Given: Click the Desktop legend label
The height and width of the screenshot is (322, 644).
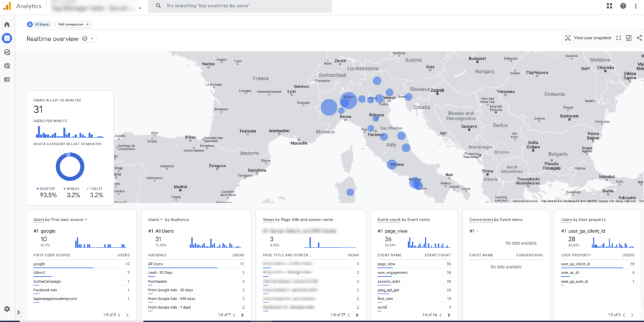Looking at the screenshot, I should [x=47, y=189].
